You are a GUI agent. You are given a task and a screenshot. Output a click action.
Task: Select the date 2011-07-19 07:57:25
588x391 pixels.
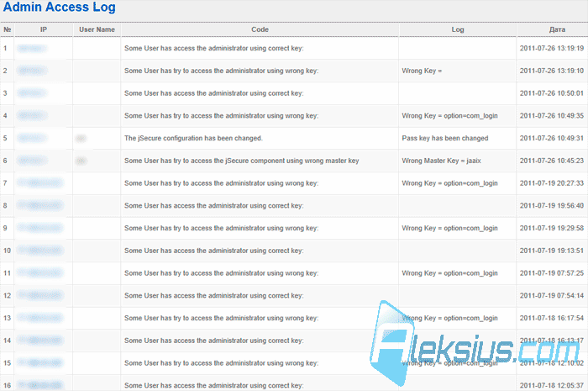[552, 273]
